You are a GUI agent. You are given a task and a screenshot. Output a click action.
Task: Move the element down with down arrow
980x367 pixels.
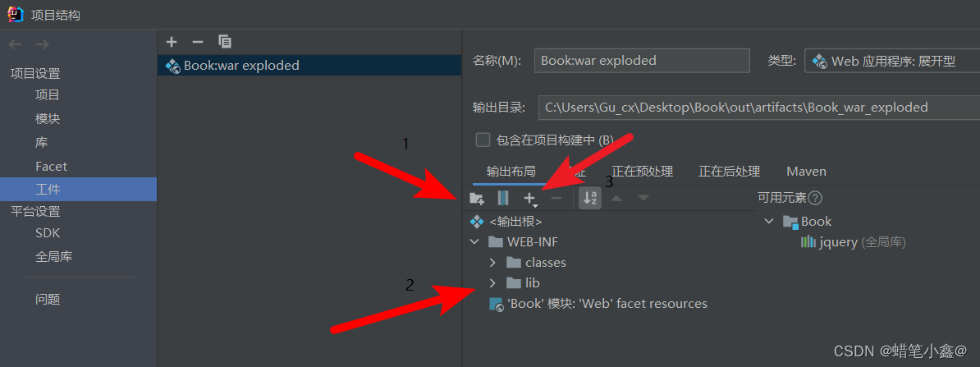pyautogui.click(x=643, y=199)
